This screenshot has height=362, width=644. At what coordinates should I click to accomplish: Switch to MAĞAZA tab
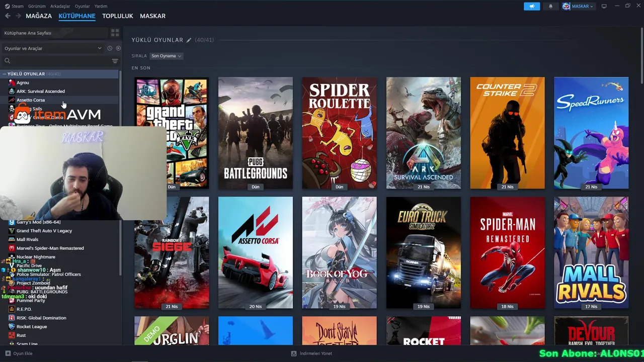pos(39,16)
